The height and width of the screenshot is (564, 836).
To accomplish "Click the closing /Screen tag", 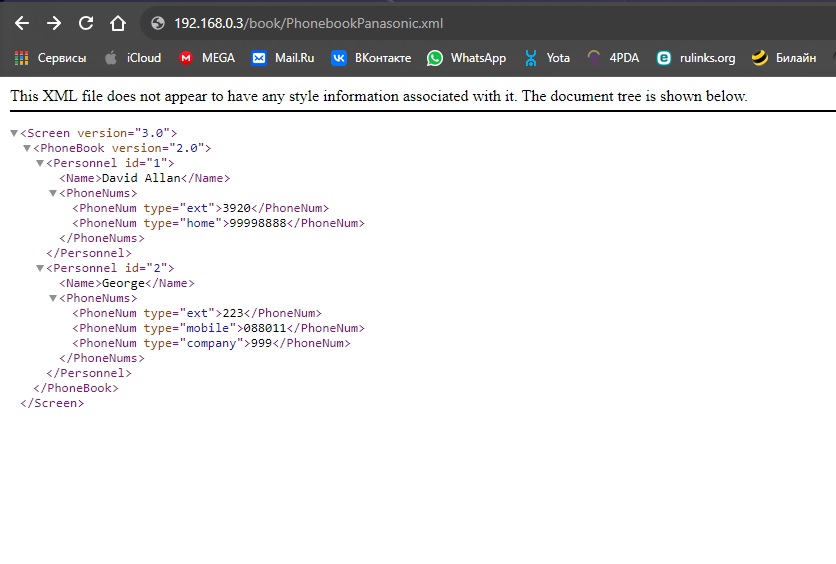I will click(52, 403).
